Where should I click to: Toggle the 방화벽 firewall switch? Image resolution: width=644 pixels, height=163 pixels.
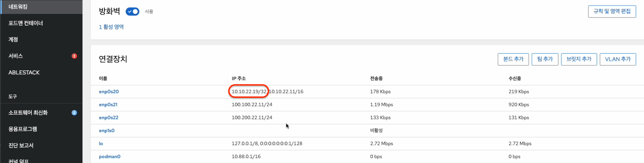tap(132, 12)
